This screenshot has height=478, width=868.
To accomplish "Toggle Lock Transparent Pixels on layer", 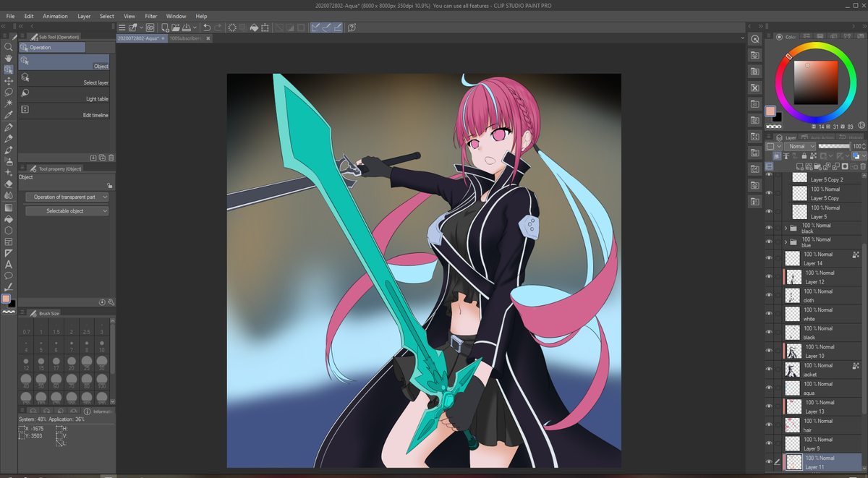I will pyautogui.click(x=813, y=156).
